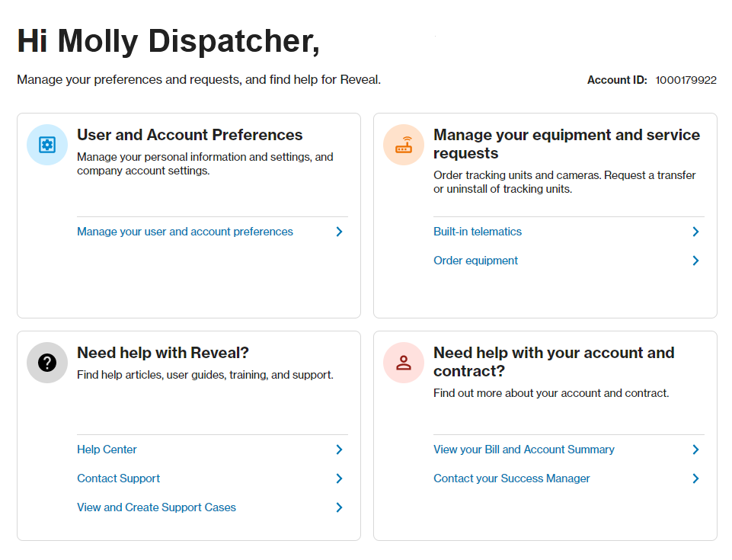The image size is (732, 560).
Task: Select the Order equipment link
Action: click(x=475, y=261)
